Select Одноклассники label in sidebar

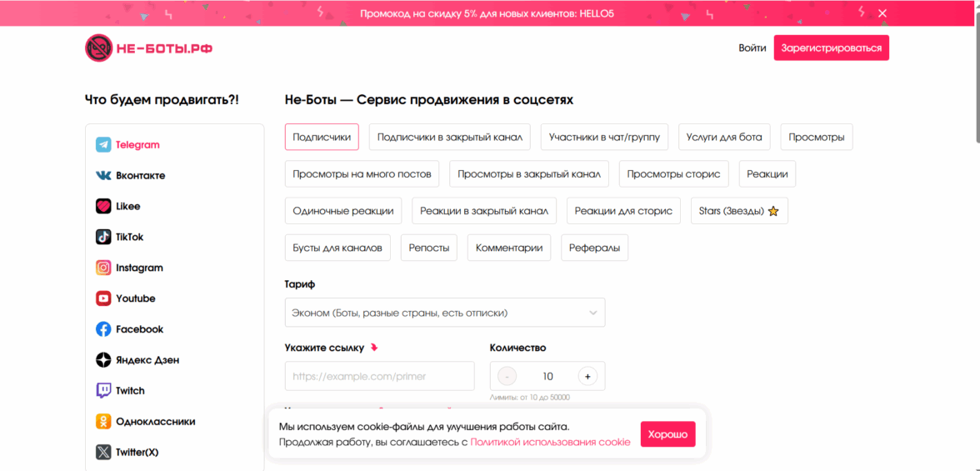click(x=156, y=422)
